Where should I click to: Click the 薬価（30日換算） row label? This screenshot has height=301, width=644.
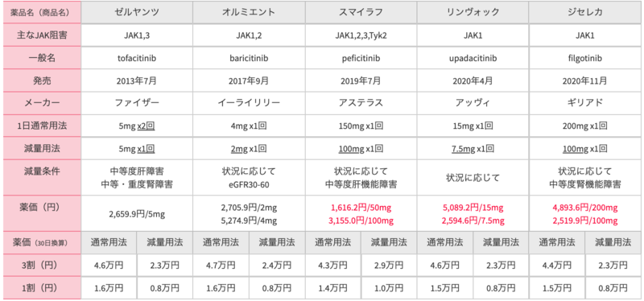(40, 243)
